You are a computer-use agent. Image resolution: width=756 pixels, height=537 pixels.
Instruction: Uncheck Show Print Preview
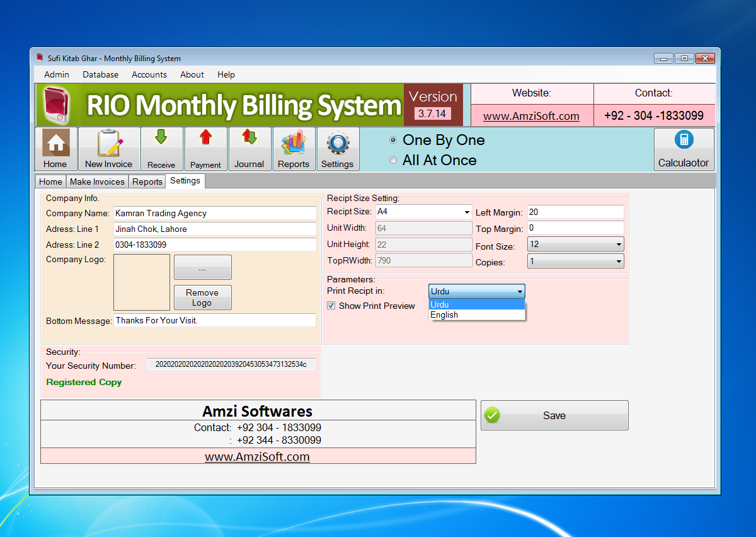point(331,306)
